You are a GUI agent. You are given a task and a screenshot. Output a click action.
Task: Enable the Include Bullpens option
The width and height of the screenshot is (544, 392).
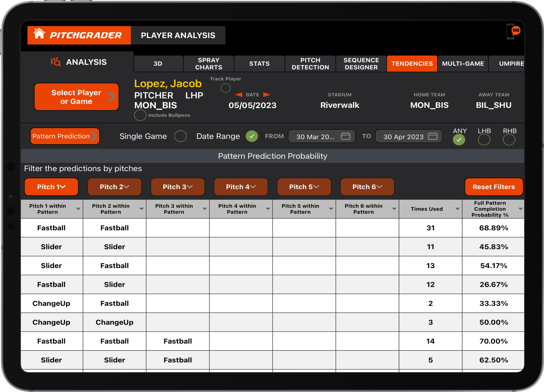(140, 115)
